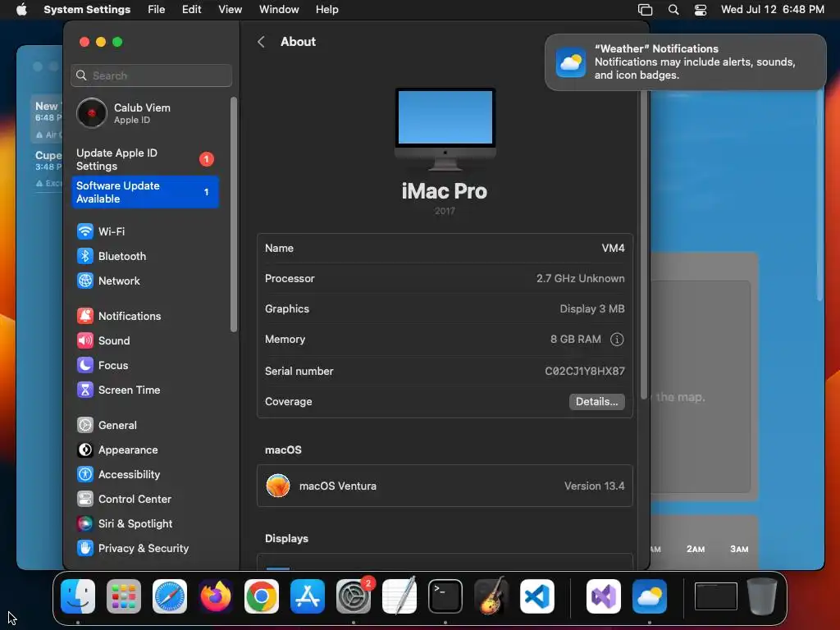Viewport: 840px width, 630px height.
Task: Click the date and time in menu bar
Action: click(x=772, y=10)
